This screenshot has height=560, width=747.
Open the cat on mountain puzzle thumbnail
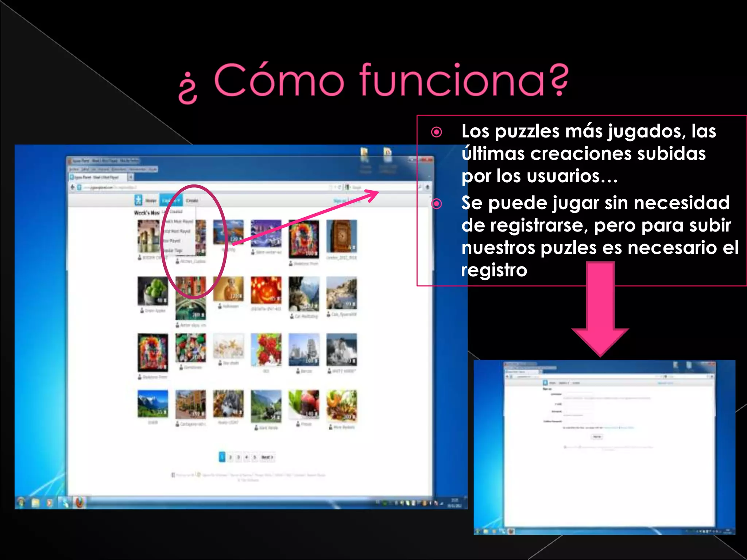point(304,293)
